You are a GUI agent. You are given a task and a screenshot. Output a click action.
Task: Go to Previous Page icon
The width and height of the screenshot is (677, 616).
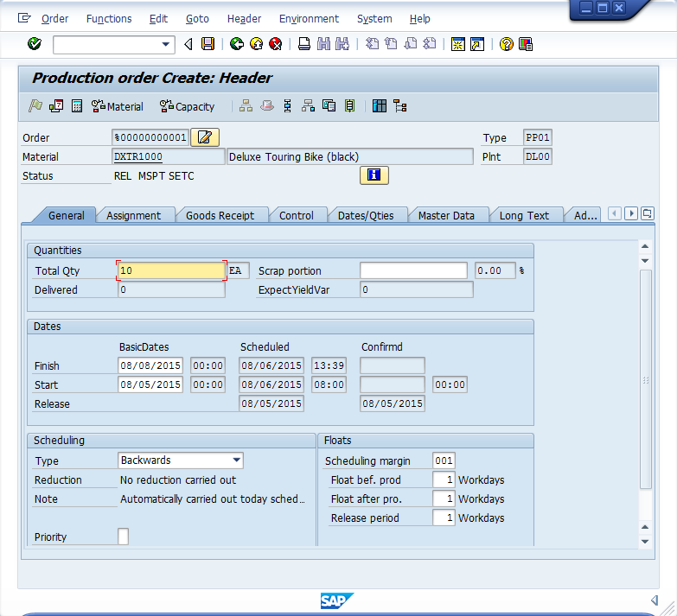pyautogui.click(x=391, y=44)
